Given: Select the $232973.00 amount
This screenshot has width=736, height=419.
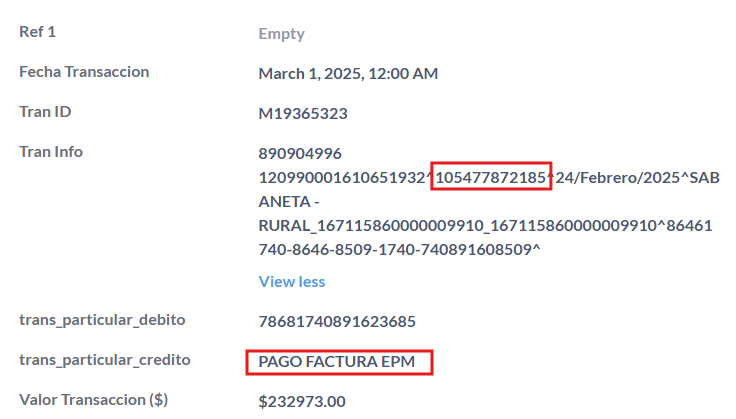Looking at the screenshot, I should point(302,402).
